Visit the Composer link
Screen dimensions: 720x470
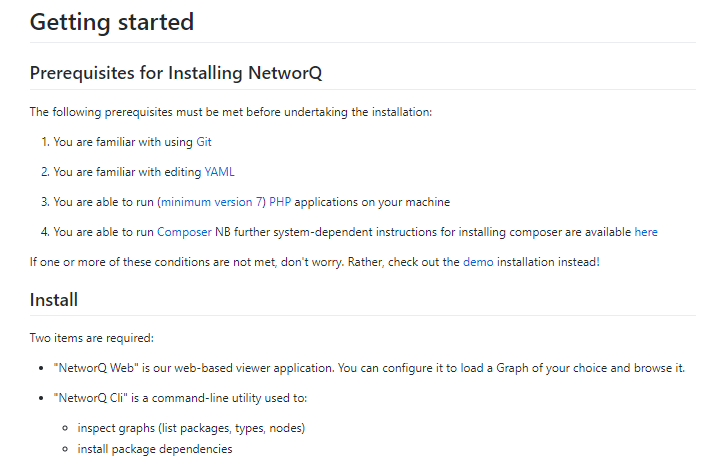point(184,232)
